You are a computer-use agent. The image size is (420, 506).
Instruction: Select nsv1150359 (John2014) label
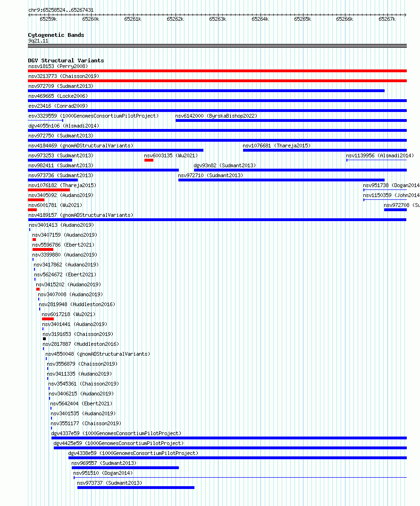pos(391,196)
